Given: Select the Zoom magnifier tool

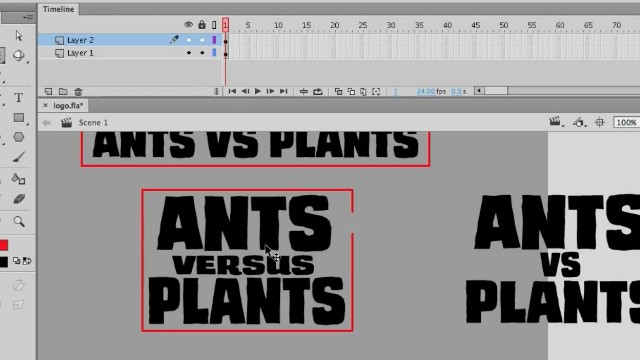Looking at the screenshot, I should click(x=19, y=221).
